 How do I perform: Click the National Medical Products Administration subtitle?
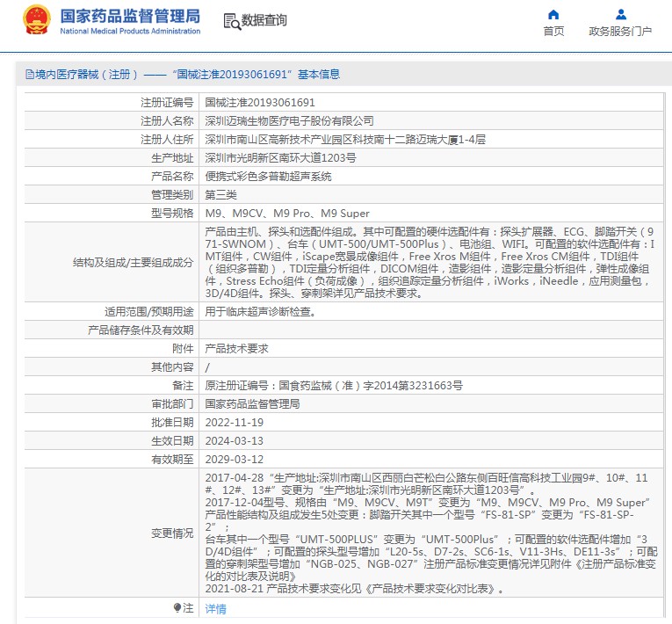coord(130,32)
